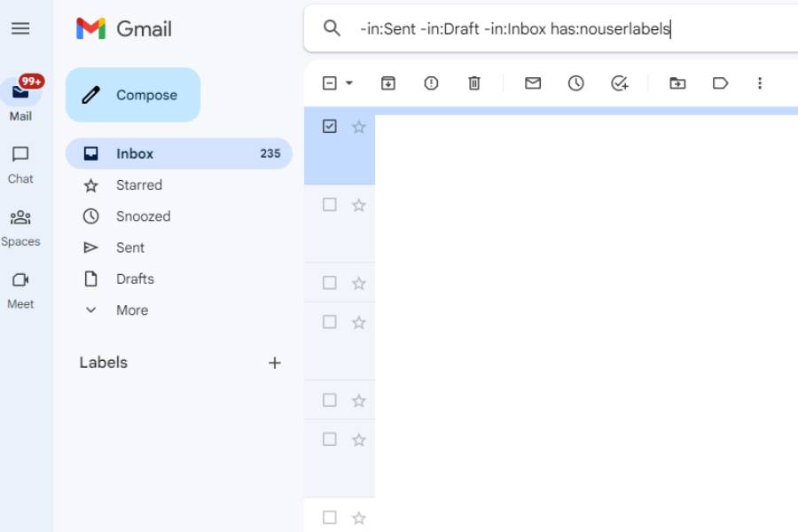Image resolution: width=798 pixels, height=532 pixels.
Task: Open the Sent folder
Action: [178, 247]
